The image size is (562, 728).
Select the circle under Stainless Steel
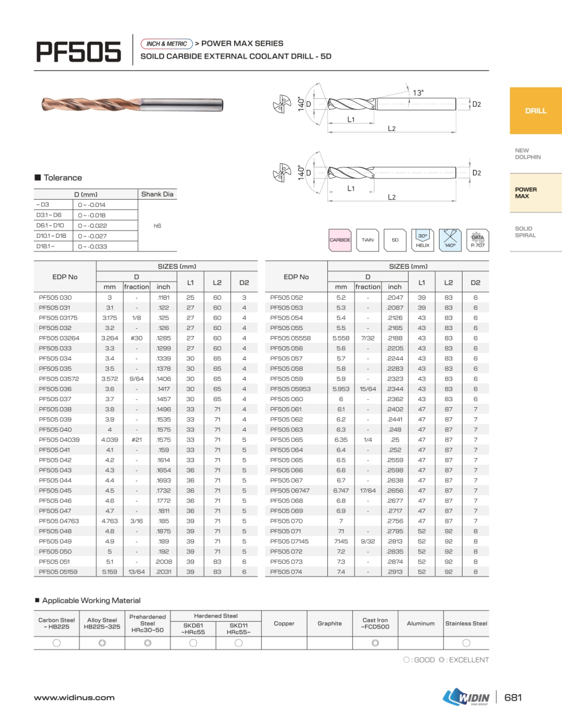[466, 643]
